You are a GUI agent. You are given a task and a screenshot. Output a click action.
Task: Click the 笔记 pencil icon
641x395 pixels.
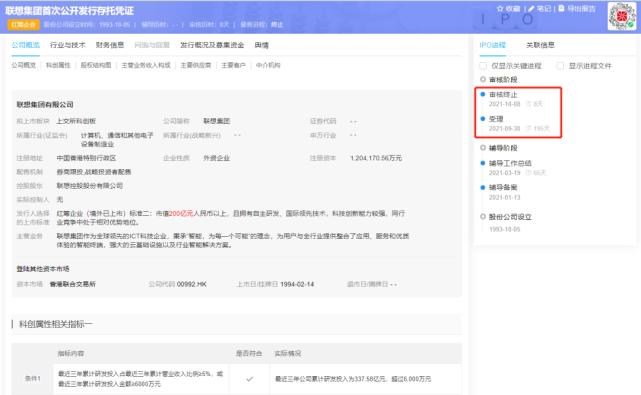click(531, 9)
